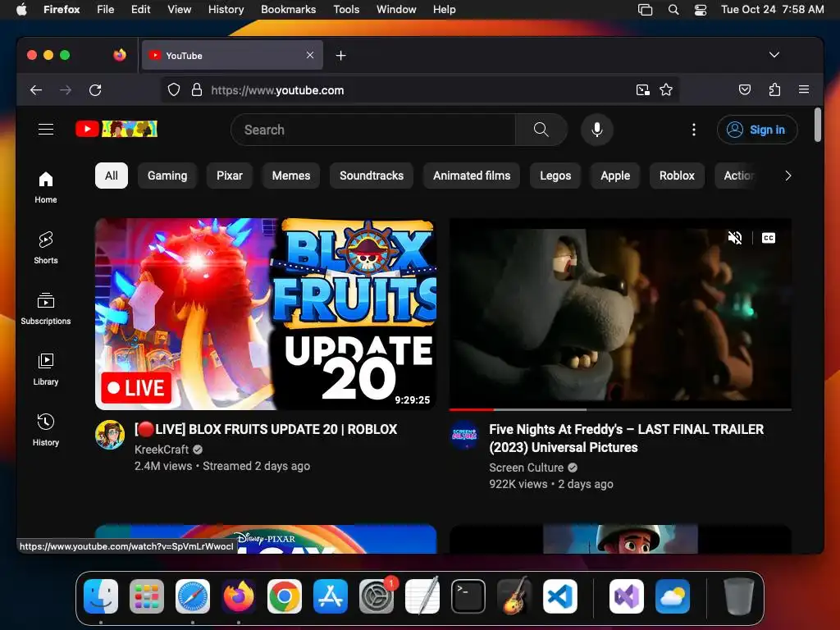Click the Firefox address bar URL
The image size is (840, 630).
click(x=277, y=90)
